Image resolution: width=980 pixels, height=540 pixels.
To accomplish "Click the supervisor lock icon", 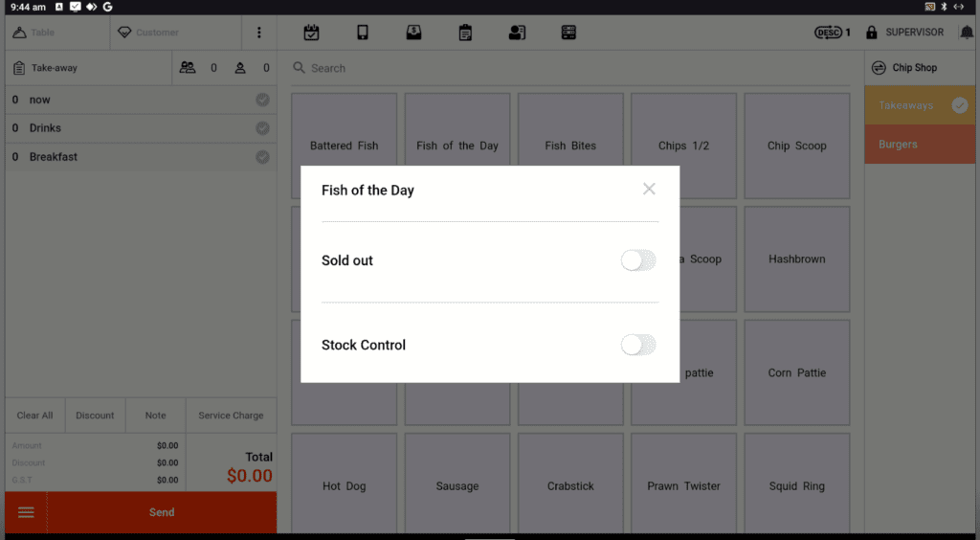I will click(871, 33).
